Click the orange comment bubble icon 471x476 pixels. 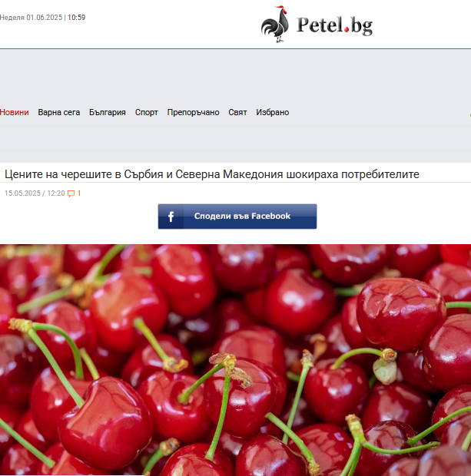tap(71, 193)
